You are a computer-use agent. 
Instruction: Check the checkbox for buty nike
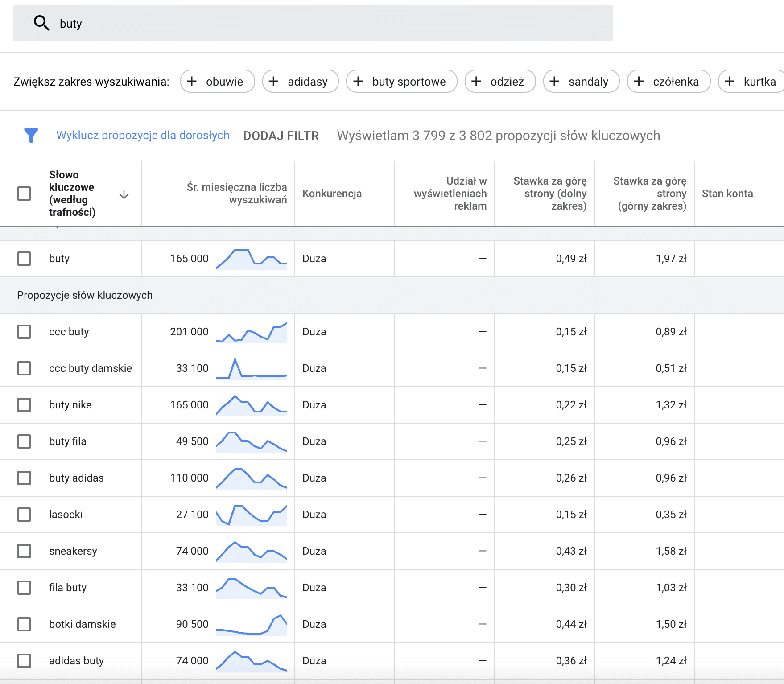tap(24, 405)
